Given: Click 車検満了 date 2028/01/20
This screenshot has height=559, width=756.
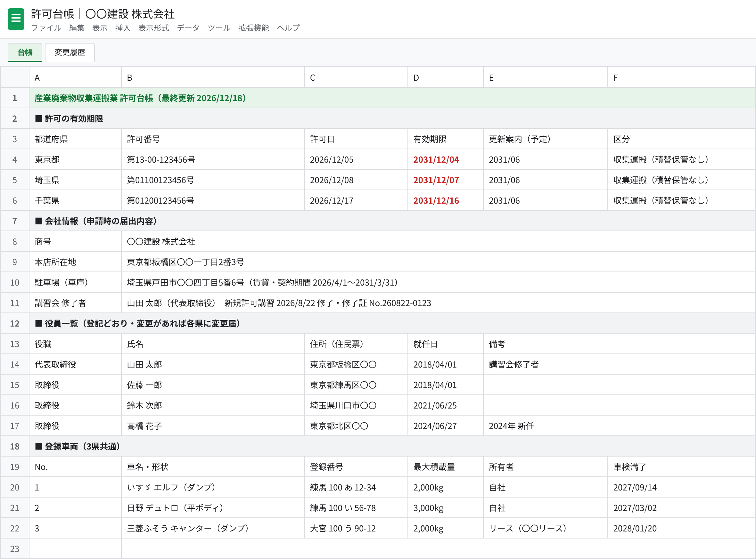Looking at the screenshot, I should click(x=681, y=528).
